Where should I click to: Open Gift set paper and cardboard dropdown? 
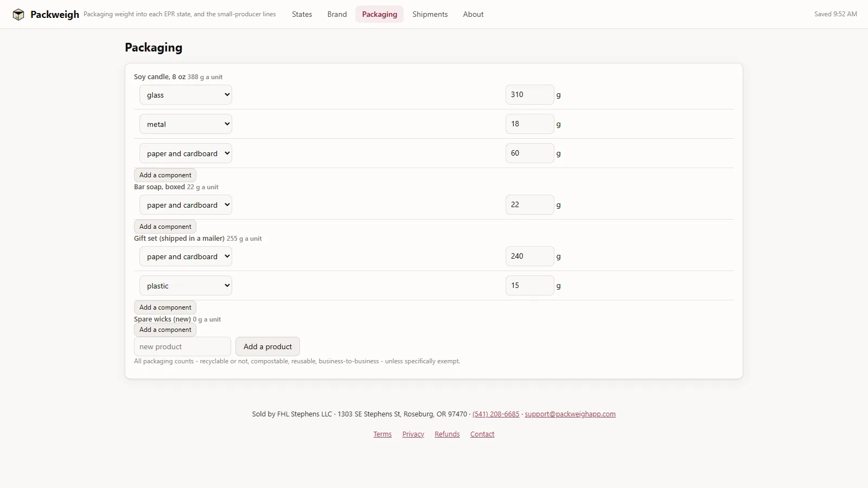click(186, 256)
